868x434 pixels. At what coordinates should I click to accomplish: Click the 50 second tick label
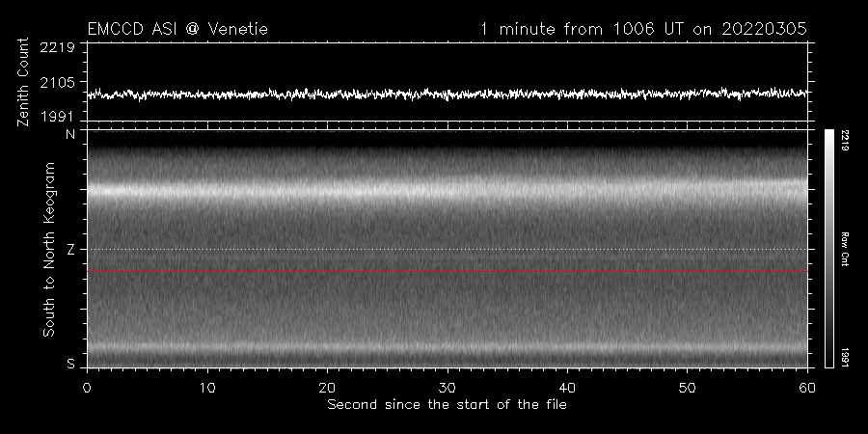687,388
